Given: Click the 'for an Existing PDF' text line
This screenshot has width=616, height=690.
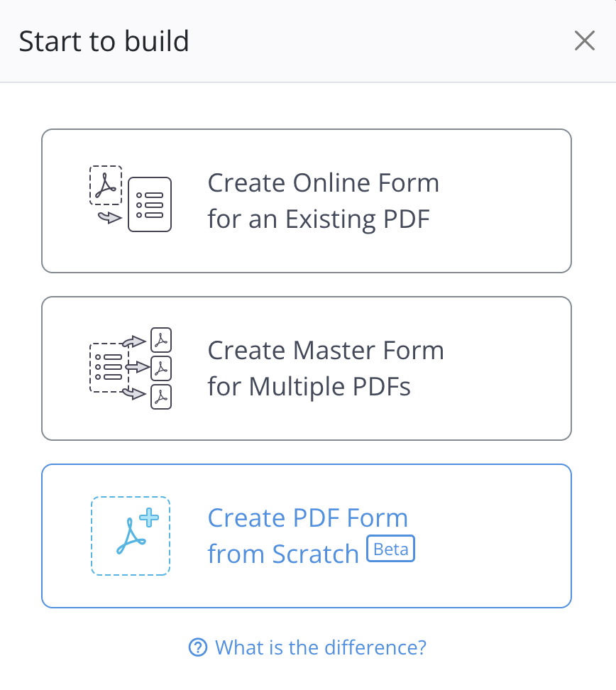Looking at the screenshot, I should click(319, 219).
